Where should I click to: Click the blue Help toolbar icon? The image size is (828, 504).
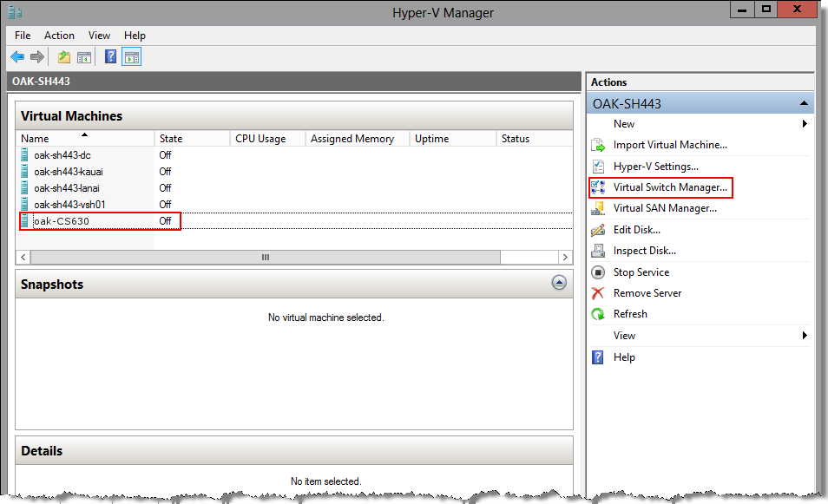point(110,56)
